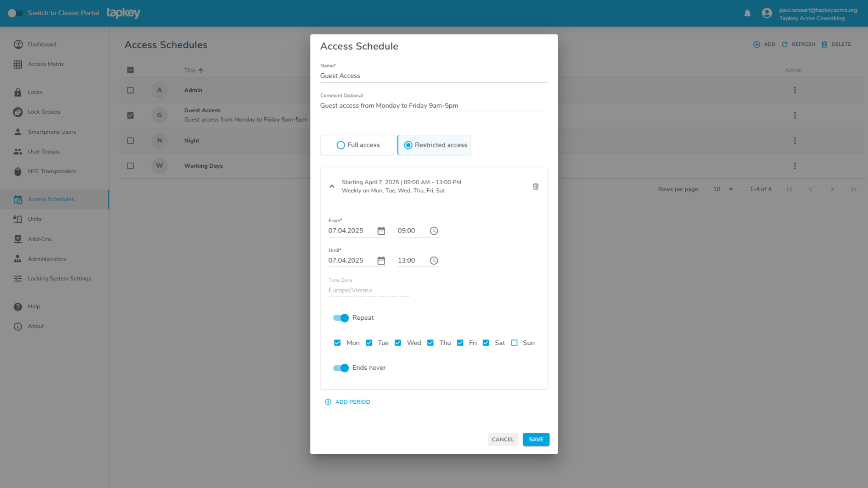Image resolution: width=868 pixels, height=488 pixels.
Task: Open the From time clock picker
Action: (x=434, y=231)
